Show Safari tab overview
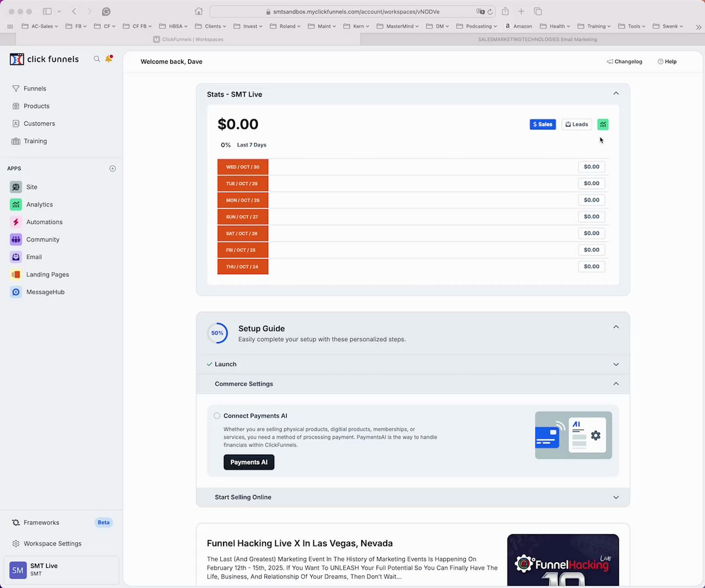 [538, 11]
